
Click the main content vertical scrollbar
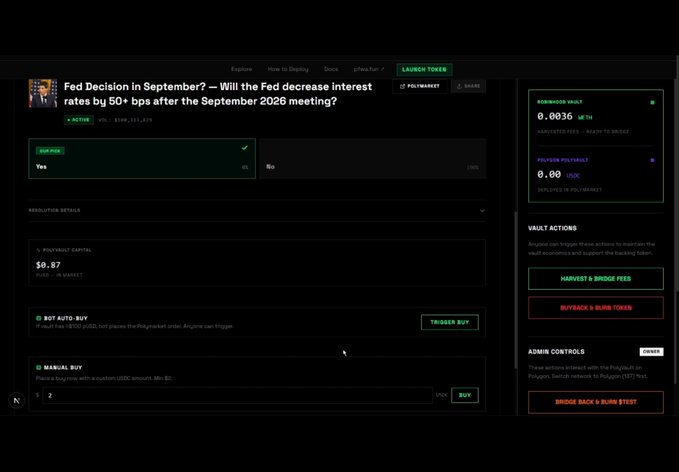(x=515, y=290)
